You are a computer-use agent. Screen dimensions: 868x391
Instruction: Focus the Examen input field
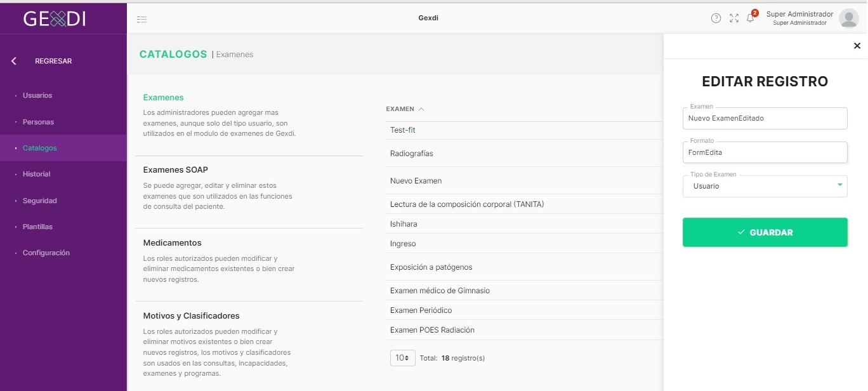tap(765, 118)
